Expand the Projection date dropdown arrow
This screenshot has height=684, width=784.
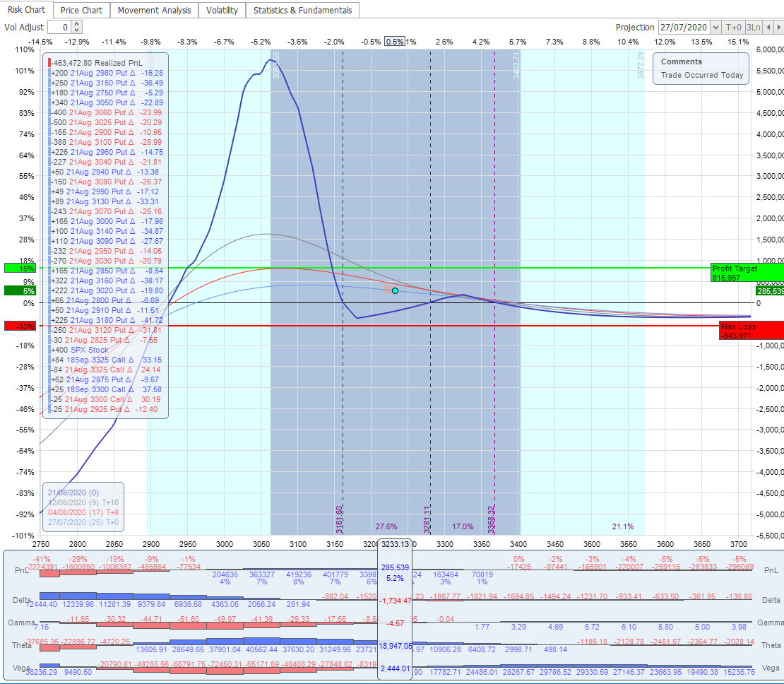[x=715, y=28]
